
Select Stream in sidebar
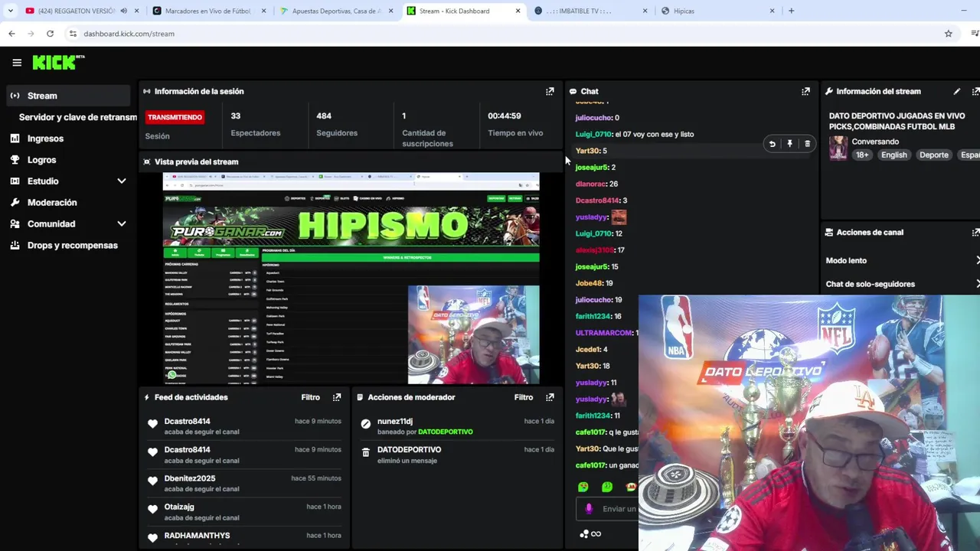point(68,96)
